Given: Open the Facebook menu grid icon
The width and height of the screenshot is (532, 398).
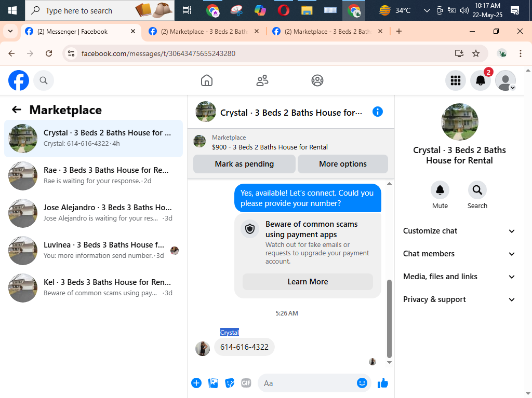Looking at the screenshot, I should (455, 80).
